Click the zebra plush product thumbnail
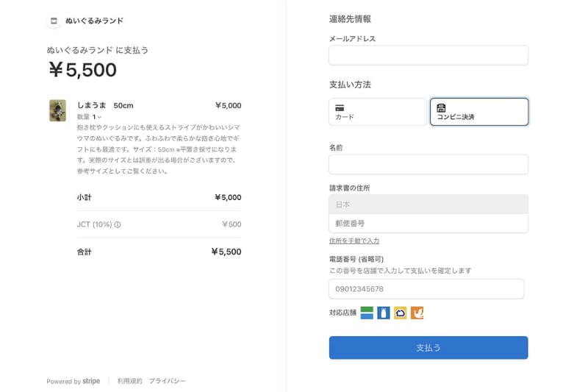This screenshot has height=392, width=588. (57, 110)
